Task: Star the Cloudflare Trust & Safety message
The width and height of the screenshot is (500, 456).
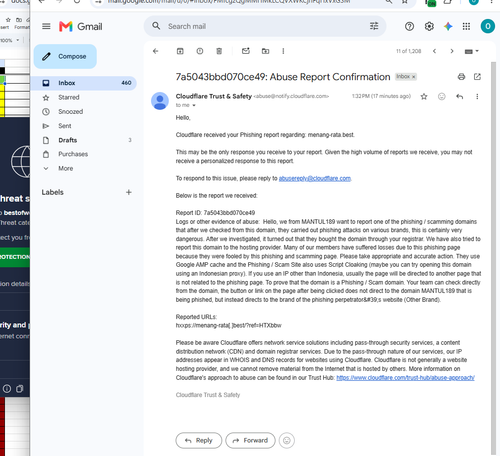Action: pos(424,97)
